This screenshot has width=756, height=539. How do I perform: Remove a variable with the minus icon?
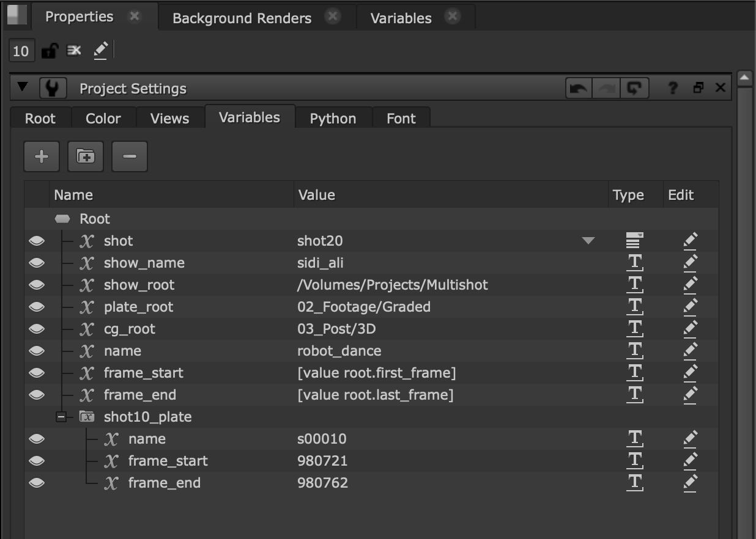click(129, 156)
